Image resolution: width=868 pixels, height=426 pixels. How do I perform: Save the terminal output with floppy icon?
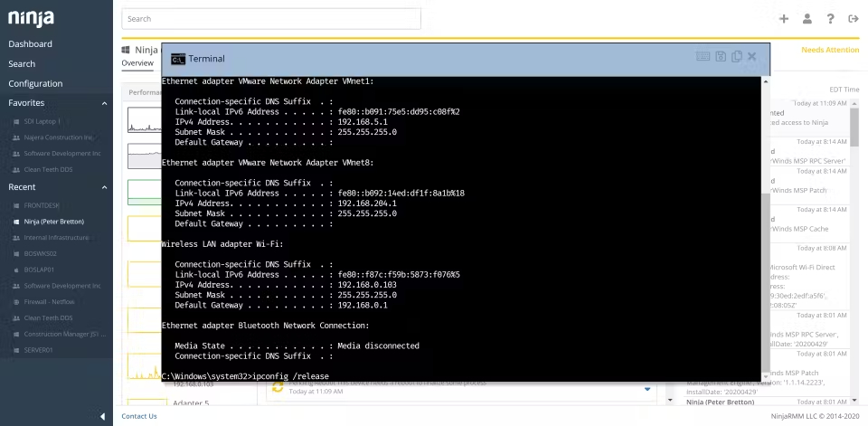pos(721,56)
